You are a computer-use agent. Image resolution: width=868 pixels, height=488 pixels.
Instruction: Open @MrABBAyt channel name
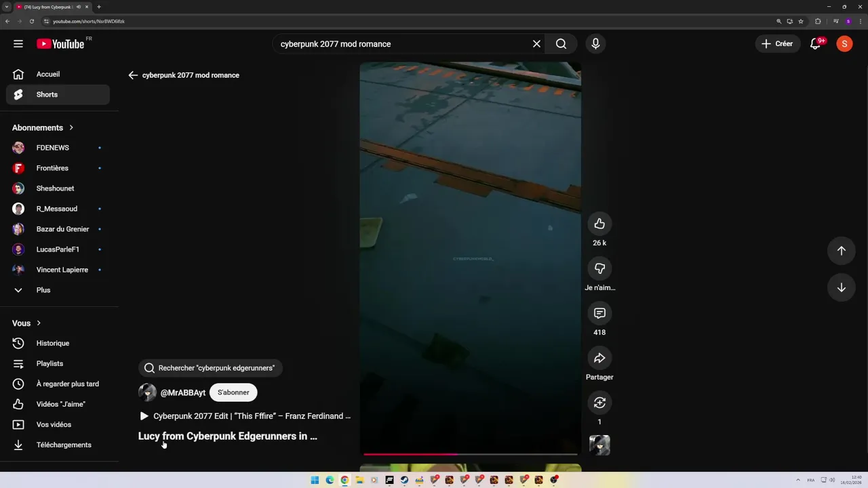pyautogui.click(x=183, y=393)
